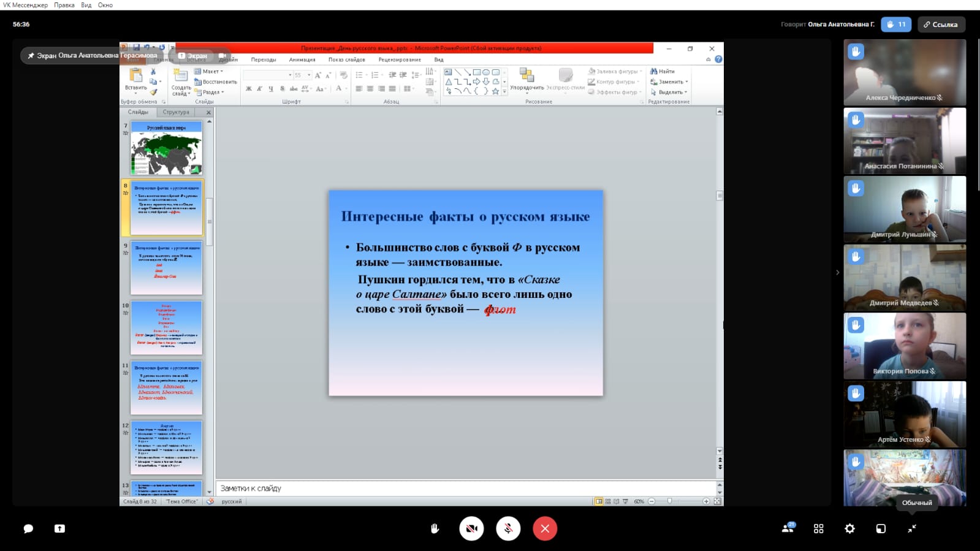980x551 pixels.
Task: Close the slides pane with X
Action: click(208, 112)
